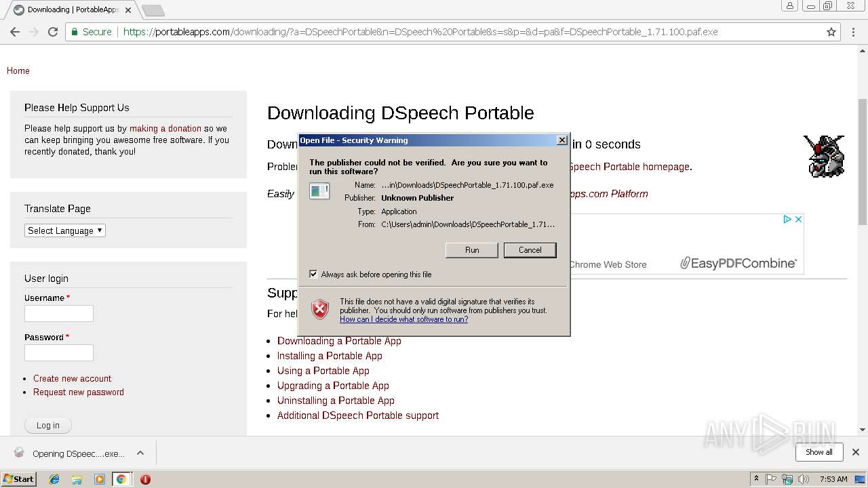
Task: Follow the 'making a donation' link
Action: click(165, 128)
